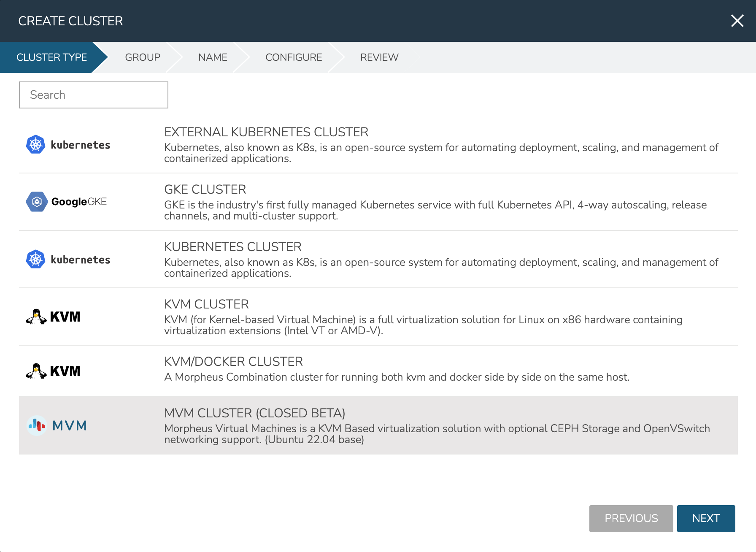Close the Create Cluster dialog

[x=737, y=21]
